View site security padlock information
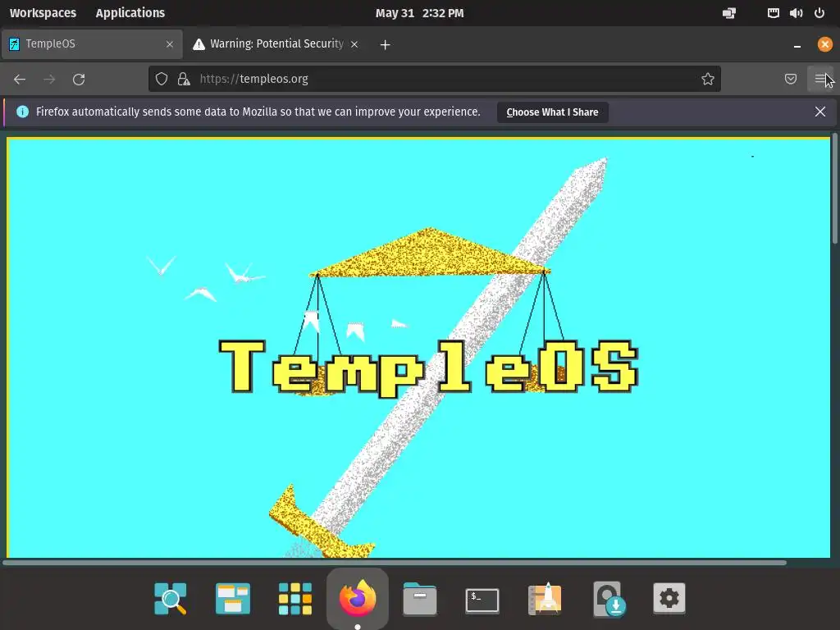Image resolution: width=840 pixels, height=630 pixels. (x=184, y=80)
